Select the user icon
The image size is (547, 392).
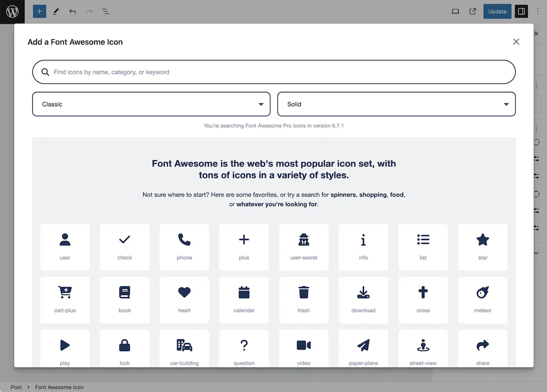point(65,247)
